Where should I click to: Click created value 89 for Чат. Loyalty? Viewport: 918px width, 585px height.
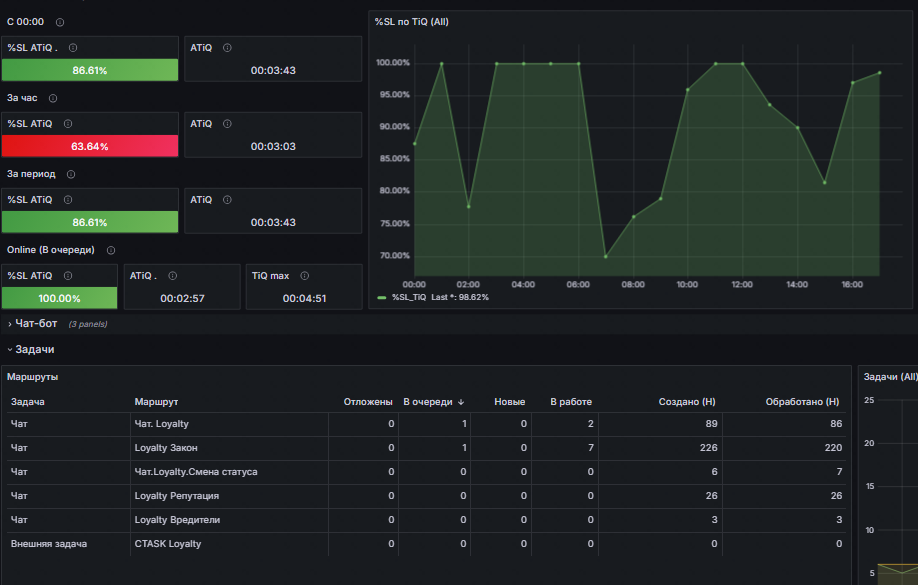coord(711,424)
